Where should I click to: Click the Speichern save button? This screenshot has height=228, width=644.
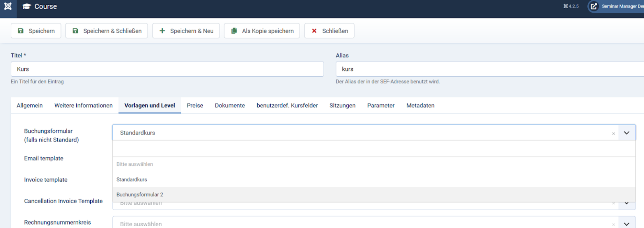(x=36, y=31)
